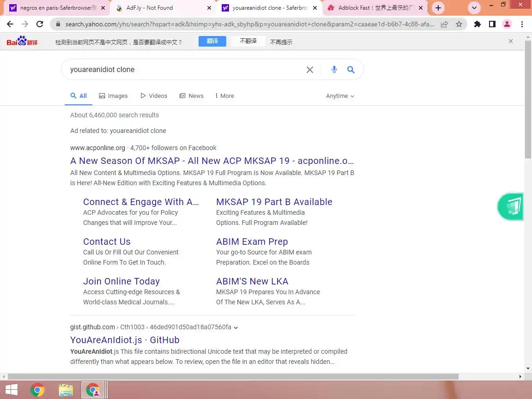Screen dimensions: 532x399
Task: Select the All results tab
Action: tap(79, 96)
